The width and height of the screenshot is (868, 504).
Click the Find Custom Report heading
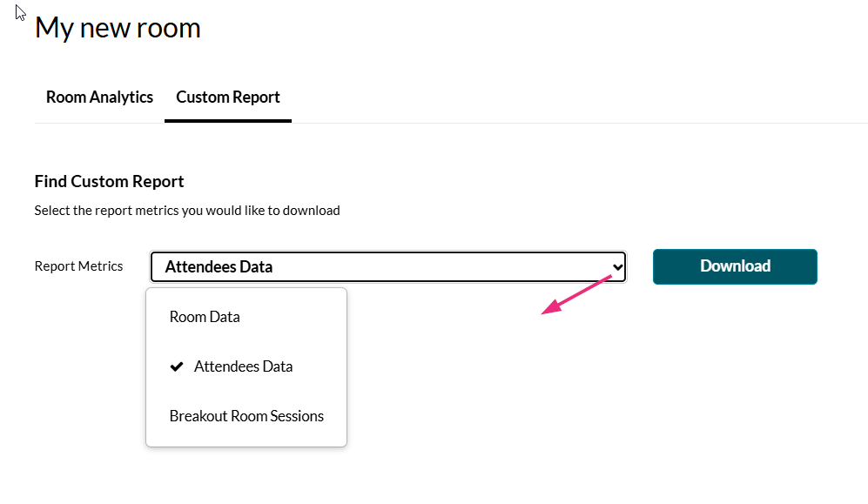coord(109,182)
